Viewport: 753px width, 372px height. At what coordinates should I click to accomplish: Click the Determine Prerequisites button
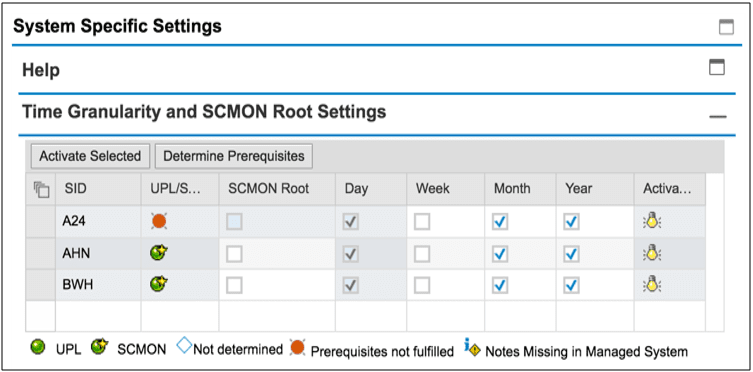click(x=234, y=156)
